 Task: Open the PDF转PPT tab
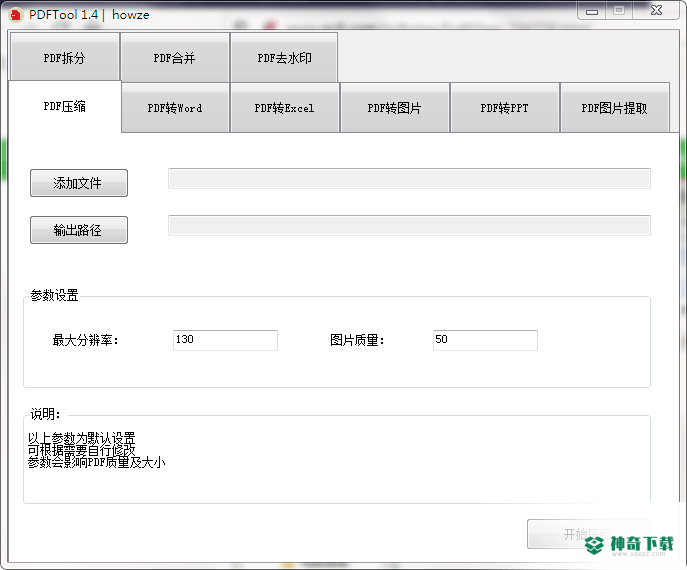pyautogui.click(x=505, y=108)
